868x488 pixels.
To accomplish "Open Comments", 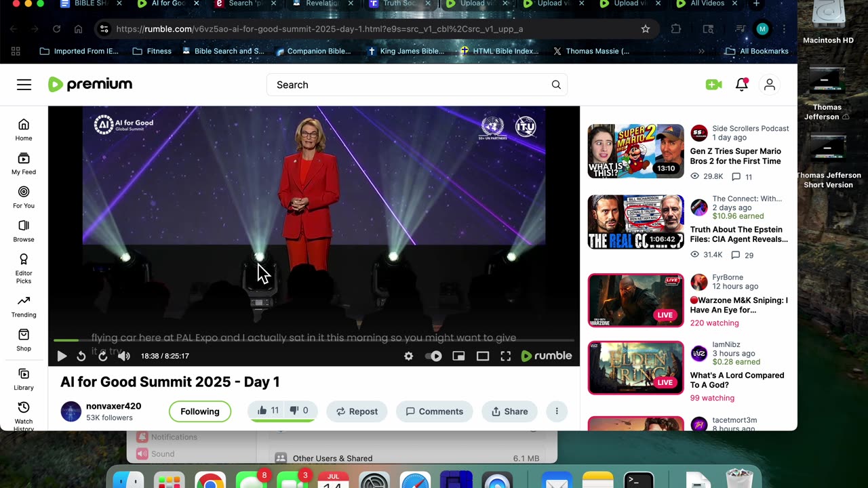I will (434, 411).
